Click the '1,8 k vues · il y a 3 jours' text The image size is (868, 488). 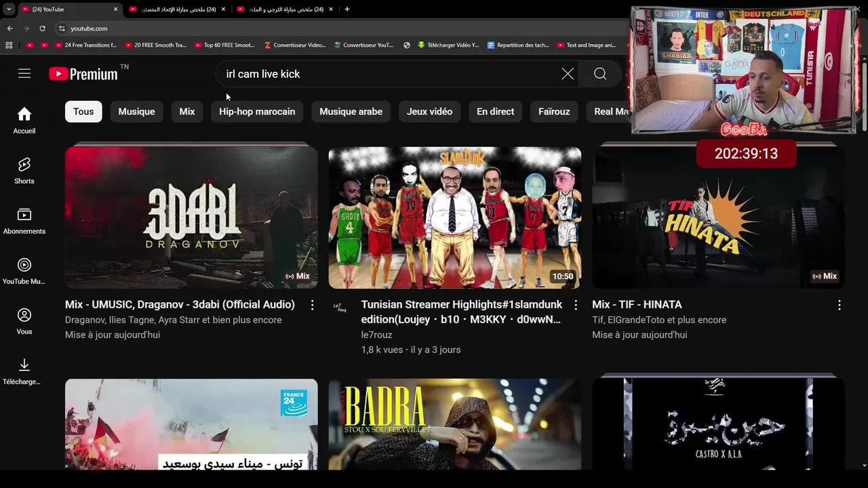[411, 350]
